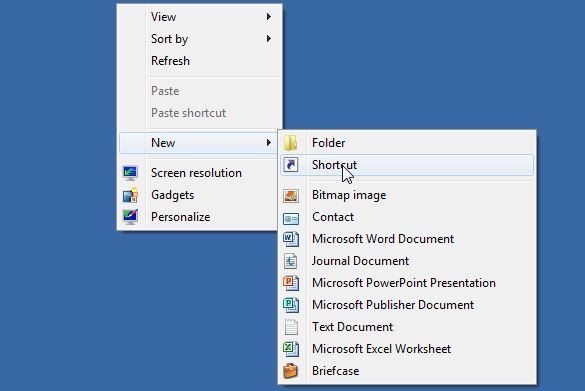585x391 pixels.
Task: Click the Briefcase icon
Action: (x=291, y=371)
